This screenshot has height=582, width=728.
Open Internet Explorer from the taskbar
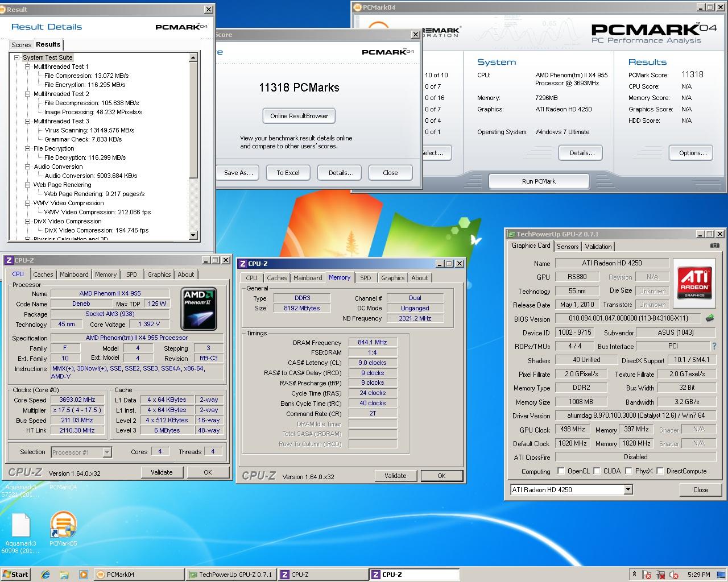[x=45, y=575]
